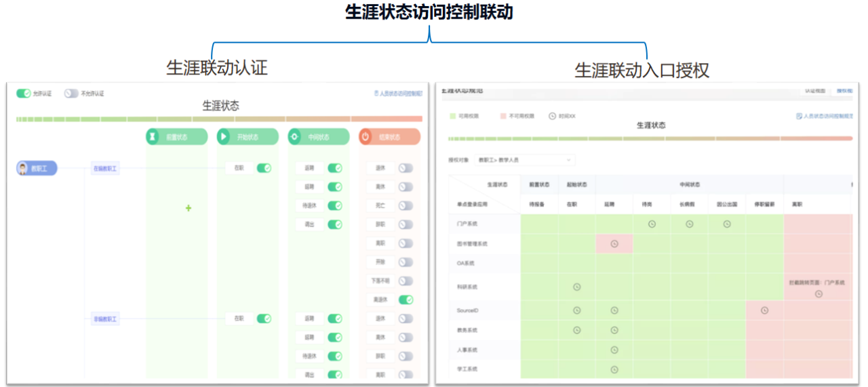Click the 教职工 user avatar icon
Image resolution: width=868 pixels, height=387 pixels.
(x=23, y=168)
